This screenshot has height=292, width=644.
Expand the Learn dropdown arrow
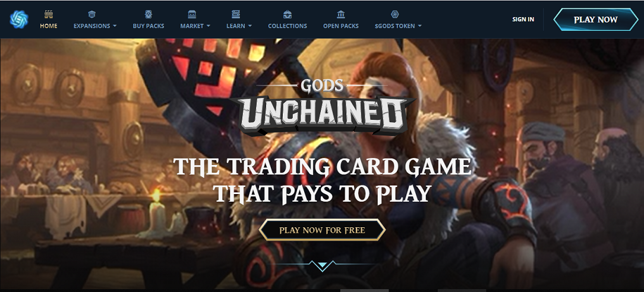tap(250, 26)
